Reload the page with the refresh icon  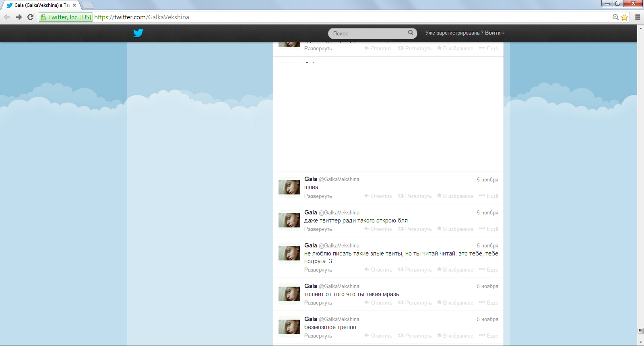[x=30, y=17]
